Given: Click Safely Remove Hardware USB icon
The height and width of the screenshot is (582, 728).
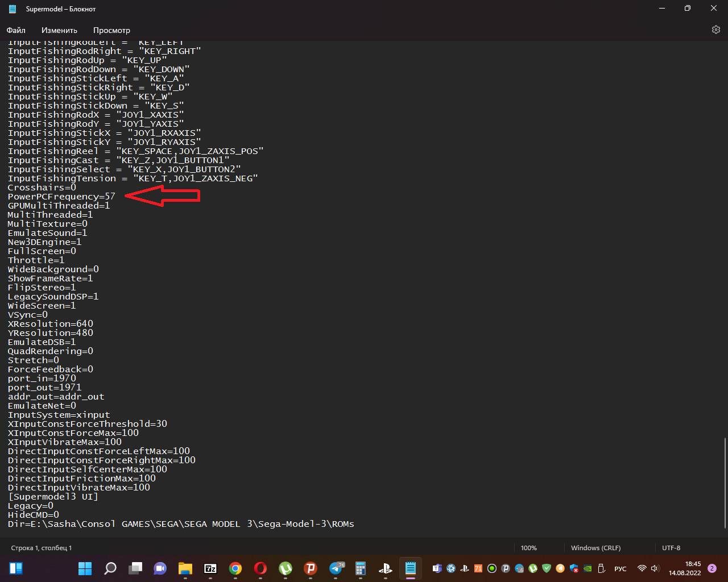Looking at the screenshot, I should tap(601, 568).
